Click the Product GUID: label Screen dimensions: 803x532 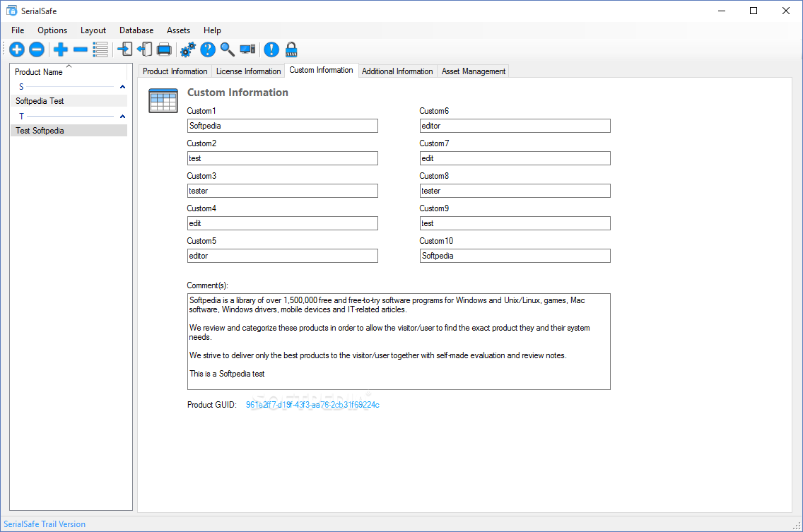tap(212, 405)
